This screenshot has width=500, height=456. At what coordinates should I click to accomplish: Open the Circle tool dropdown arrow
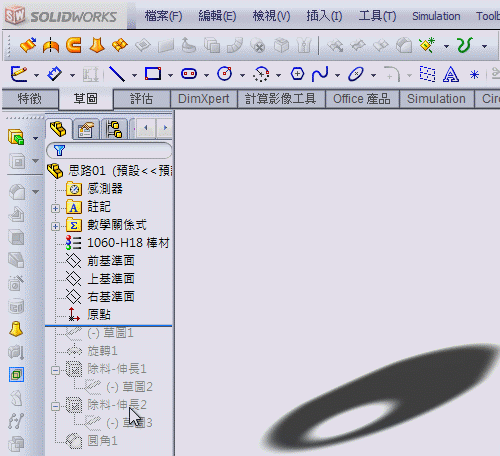click(x=242, y=75)
